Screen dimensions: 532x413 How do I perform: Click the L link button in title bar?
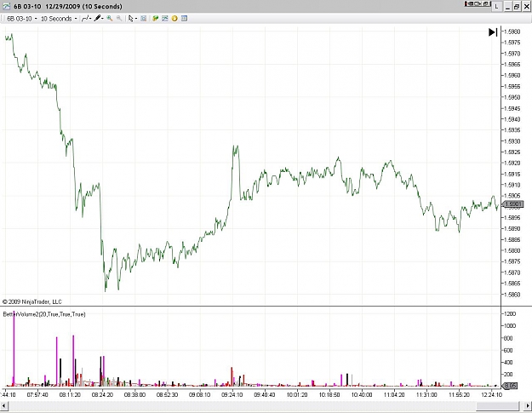(x=496, y=6)
